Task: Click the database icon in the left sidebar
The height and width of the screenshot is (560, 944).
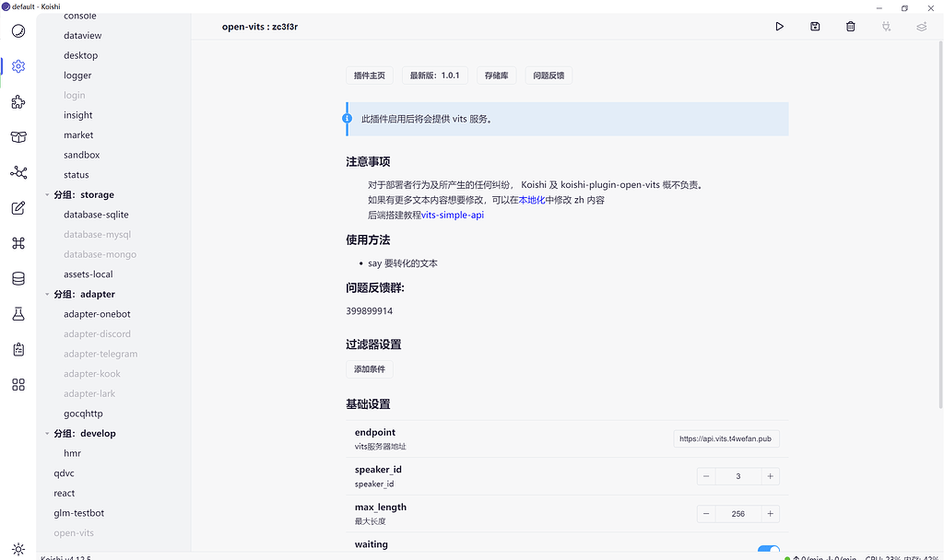Action: [18, 277]
